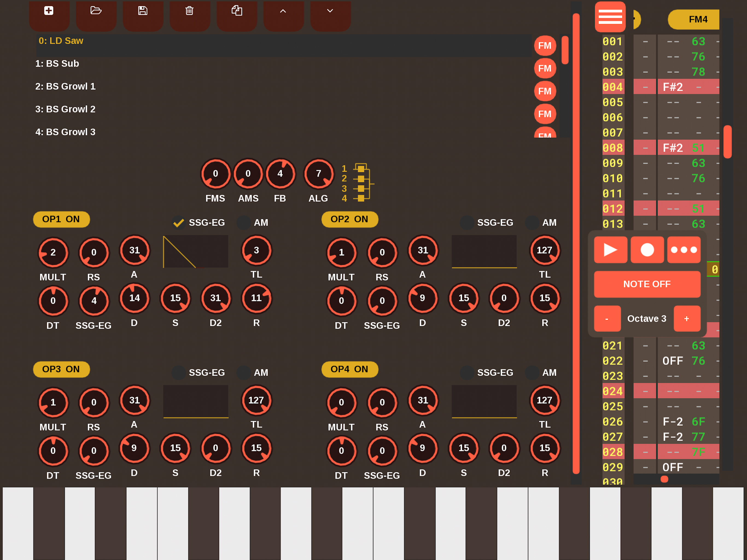Enable the OP2 AM checkbox
Viewport: 747px width, 560px height.
532,223
